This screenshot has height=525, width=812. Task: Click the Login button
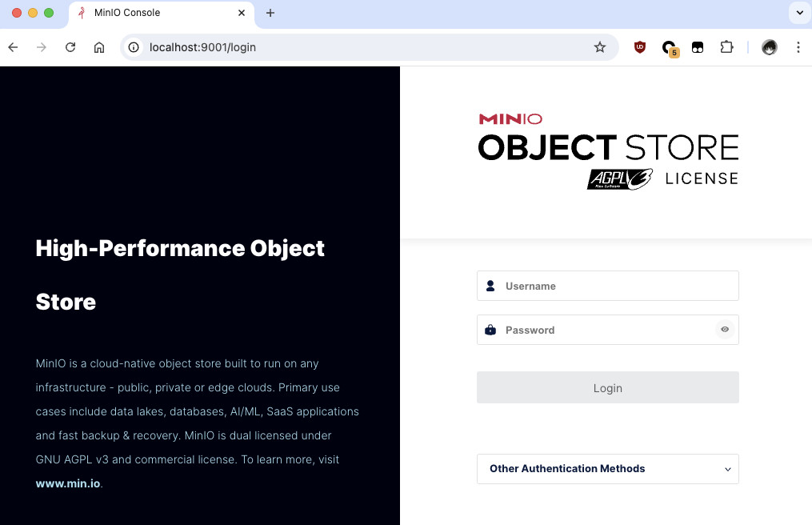click(607, 387)
